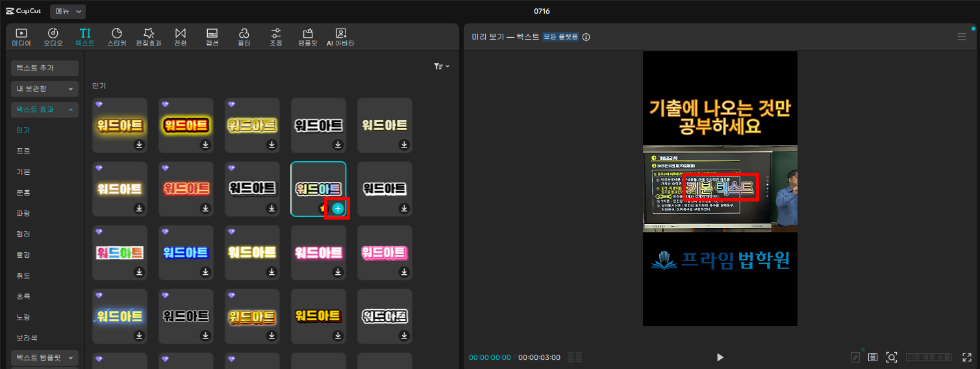This screenshot has width=980, height=369.
Task: Click the CapCut logo
Action: 25,11
